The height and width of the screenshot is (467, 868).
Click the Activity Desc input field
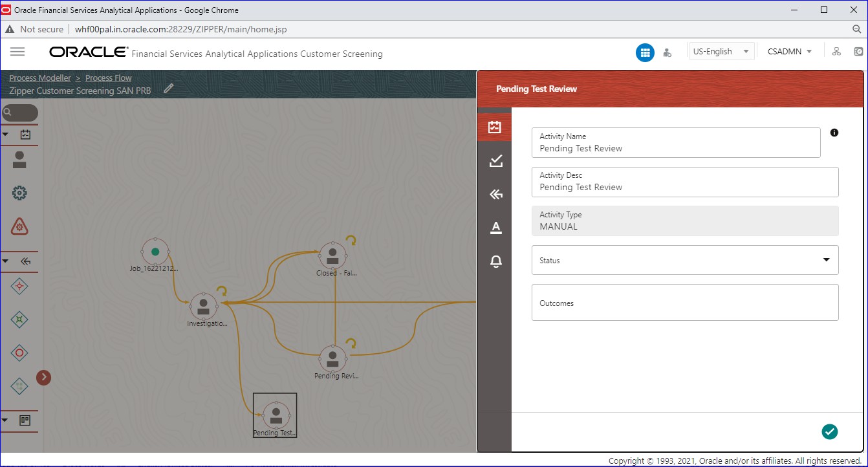(x=685, y=182)
